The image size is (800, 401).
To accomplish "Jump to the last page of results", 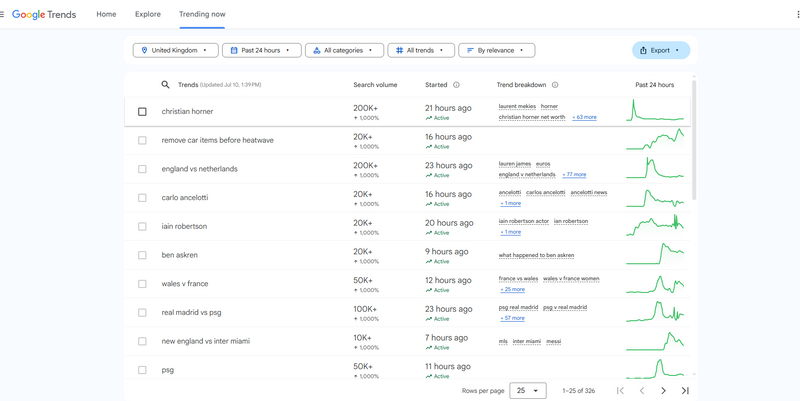I will point(685,391).
